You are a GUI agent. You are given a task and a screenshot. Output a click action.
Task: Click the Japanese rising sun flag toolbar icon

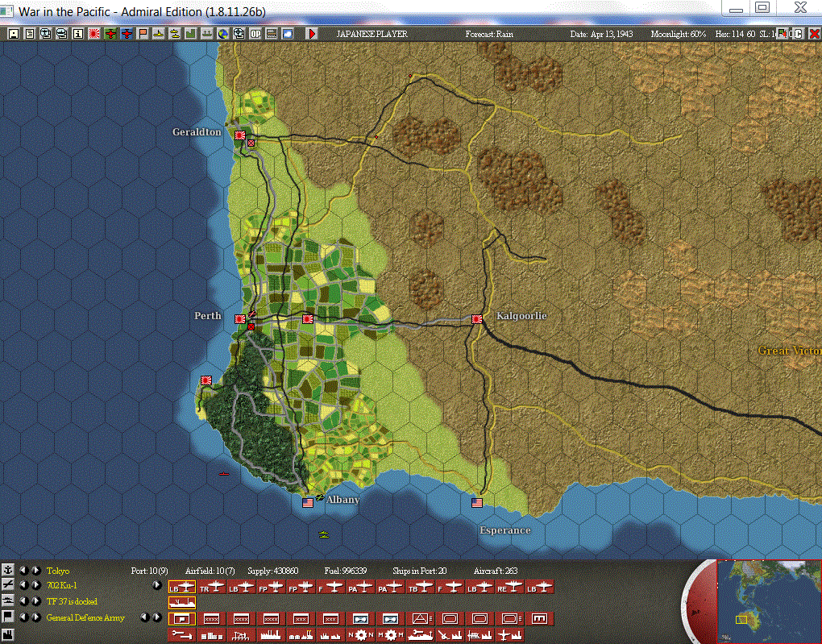click(x=94, y=34)
